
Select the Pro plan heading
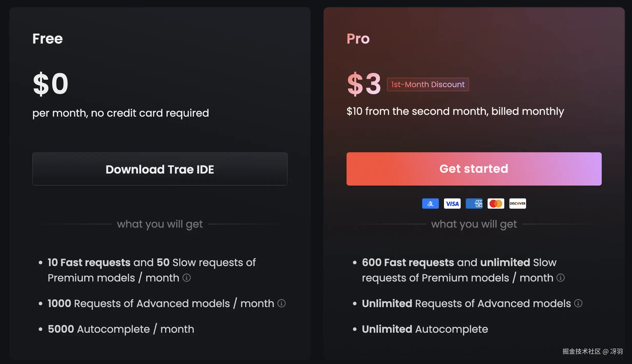tap(358, 39)
